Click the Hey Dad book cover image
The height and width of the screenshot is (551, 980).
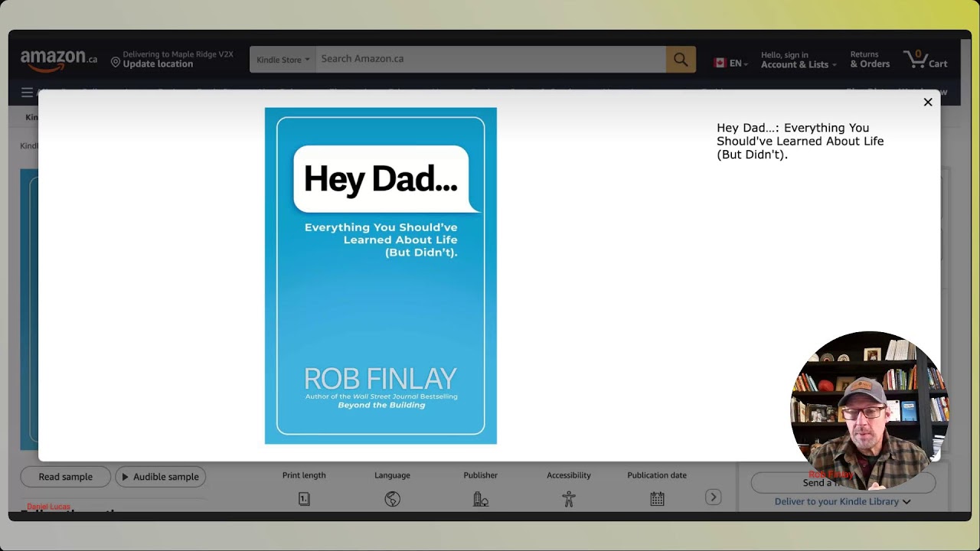(x=381, y=275)
